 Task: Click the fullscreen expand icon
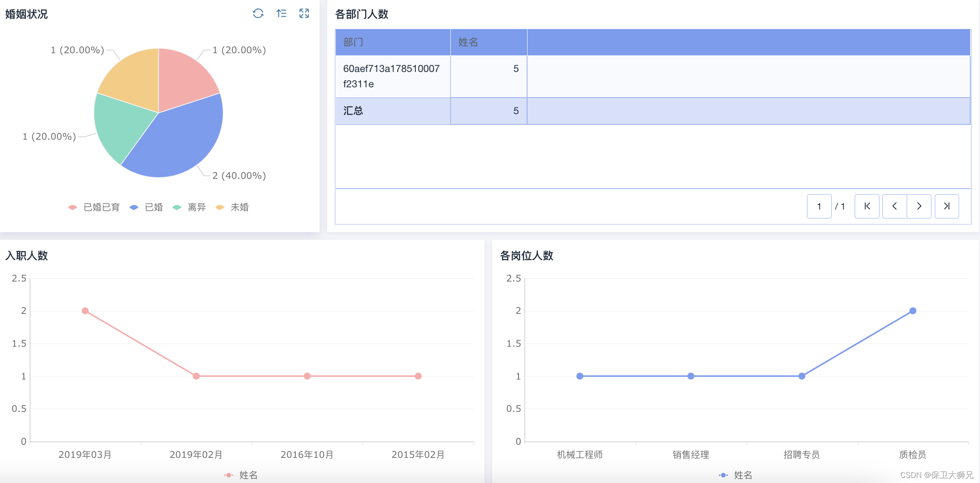pos(304,14)
